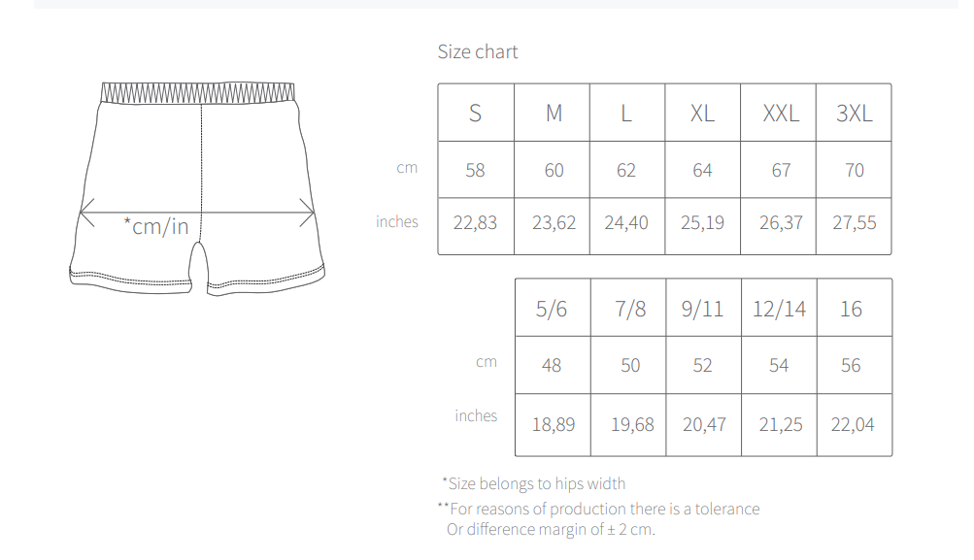Select the 20,47 inches cell
The height and width of the screenshot is (560, 974).
(704, 424)
